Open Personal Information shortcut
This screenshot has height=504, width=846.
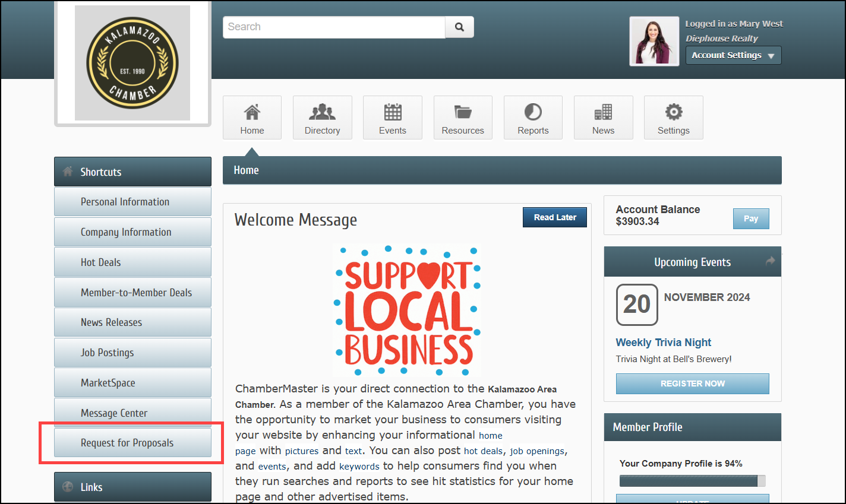(132, 202)
